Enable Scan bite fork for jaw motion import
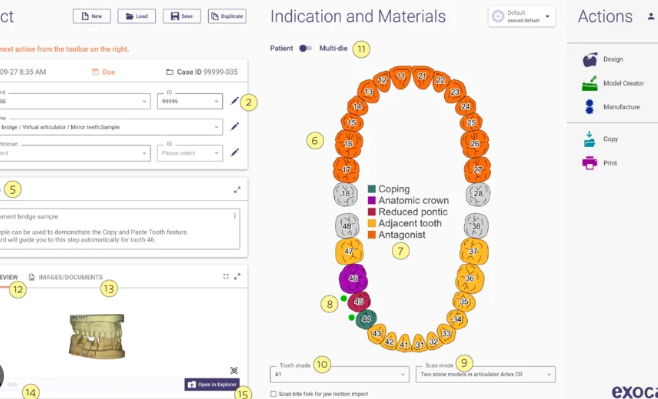The width and height of the screenshot is (658, 399). point(274,394)
